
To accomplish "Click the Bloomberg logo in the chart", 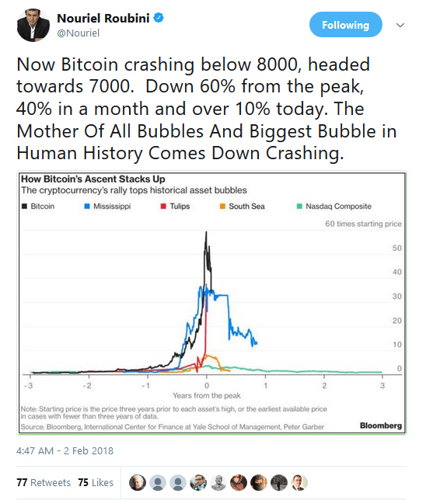I will pos(381,426).
